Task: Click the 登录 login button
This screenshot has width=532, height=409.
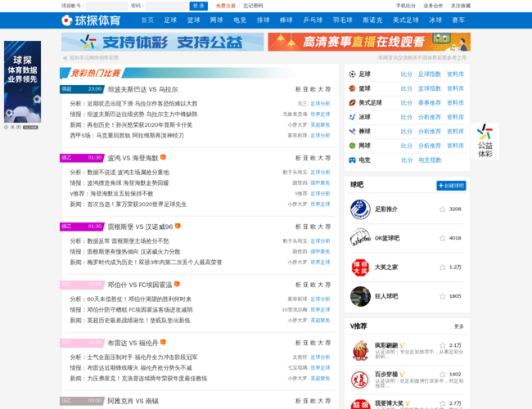Action: click(199, 6)
